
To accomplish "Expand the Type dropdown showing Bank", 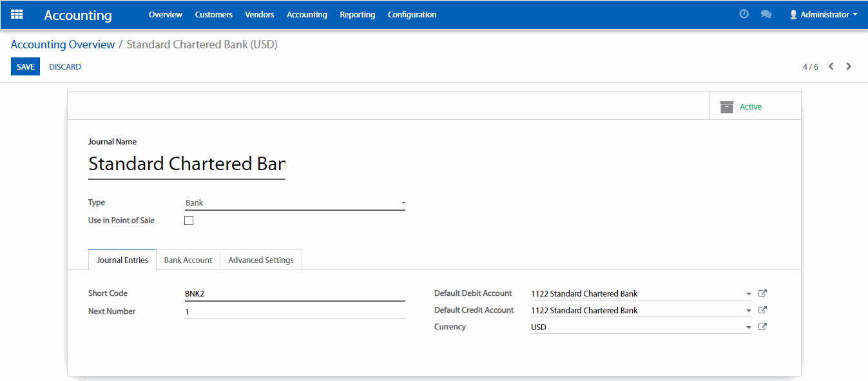I will tap(294, 203).
